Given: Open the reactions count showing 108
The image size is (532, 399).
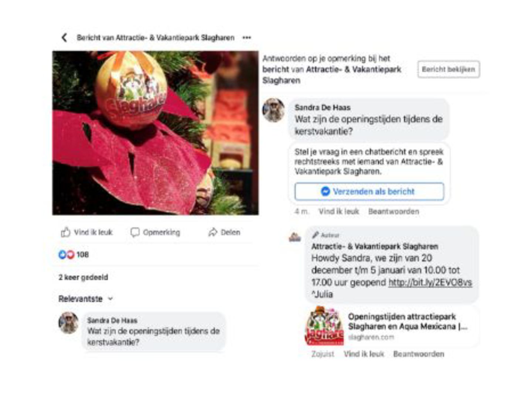Looking at the screenshot, I should pyautogui.click(x=74, y=255).
